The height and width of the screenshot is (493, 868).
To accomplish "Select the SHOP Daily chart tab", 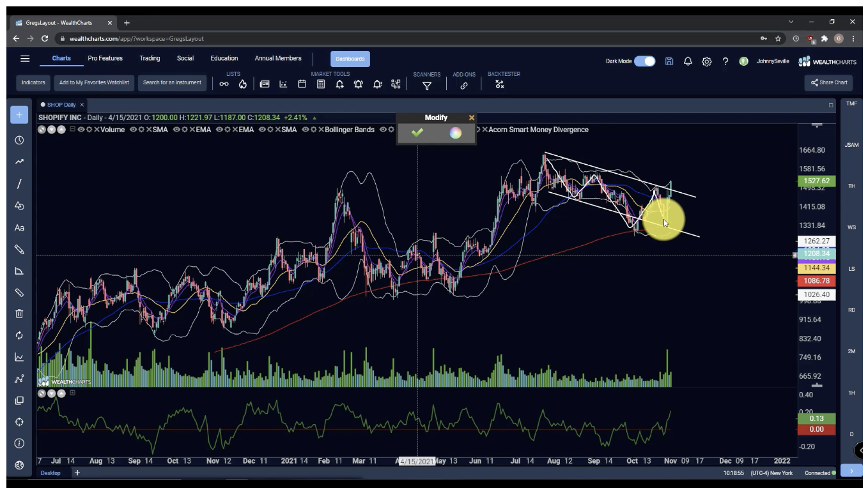I will (x=60, y=105).
